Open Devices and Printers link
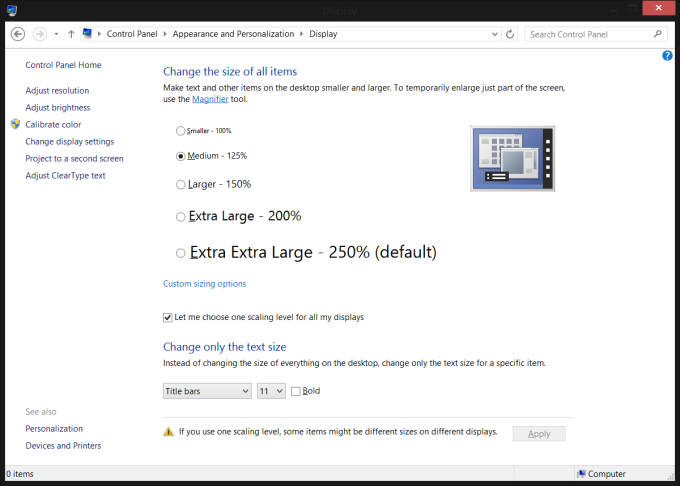The image size is (680, 486). click(63, 446)
